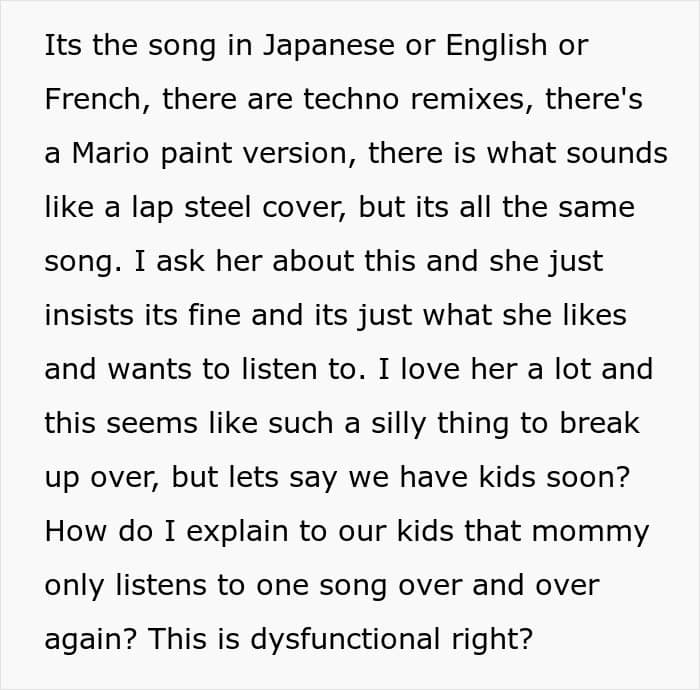The height and width of the screenshot is (690, 700).
Task: Click the word 'paint' after Mario
Action: (196, 154)
